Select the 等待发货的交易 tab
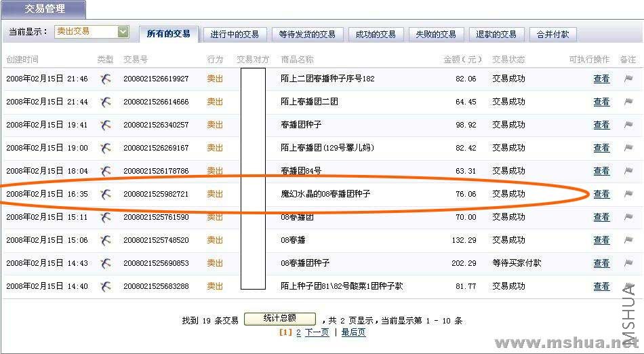Image resolution: width=644 pixels, height=354 pixels. [307, 34]
